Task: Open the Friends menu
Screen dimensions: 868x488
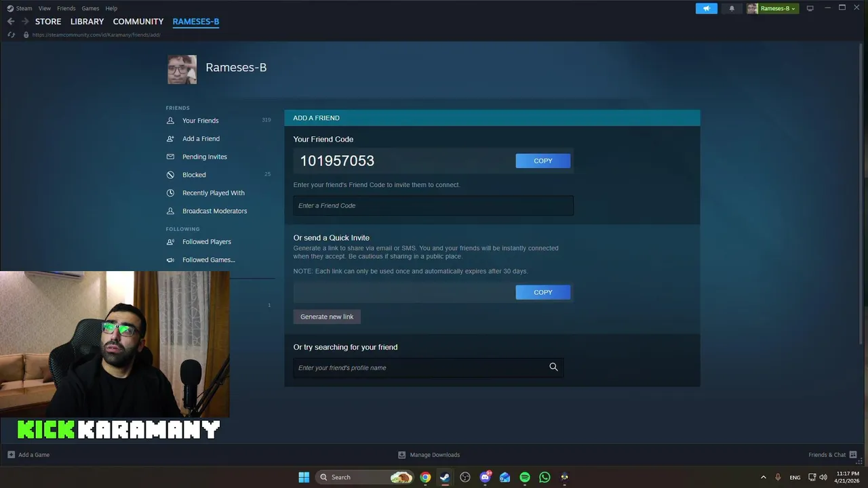Action: [66, 8]
